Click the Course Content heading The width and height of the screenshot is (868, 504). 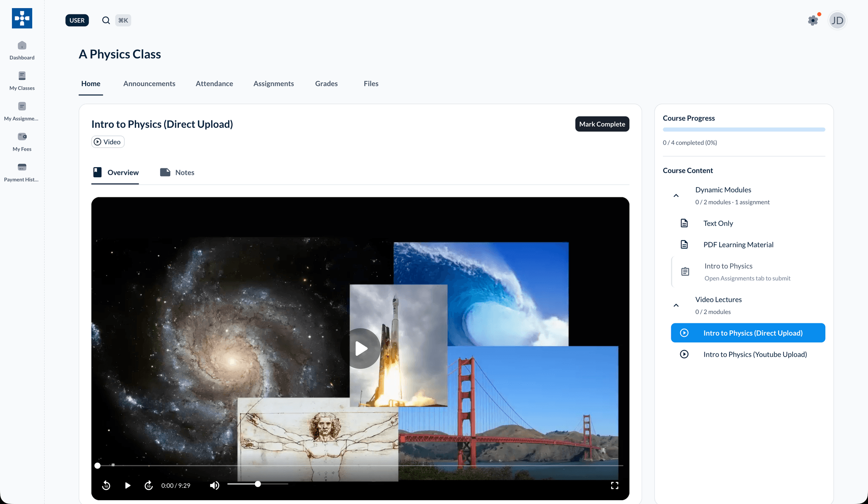click(688, 171)
